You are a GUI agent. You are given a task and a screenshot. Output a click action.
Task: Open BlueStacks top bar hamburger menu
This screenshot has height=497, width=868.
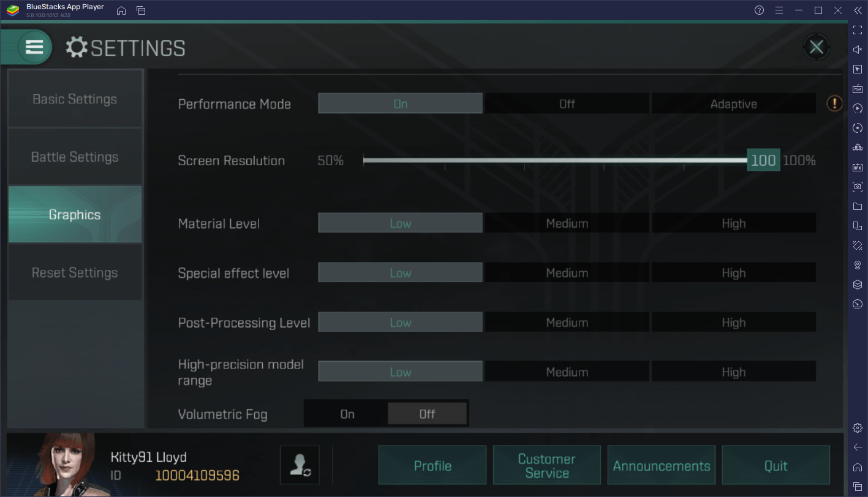point(779,10)
